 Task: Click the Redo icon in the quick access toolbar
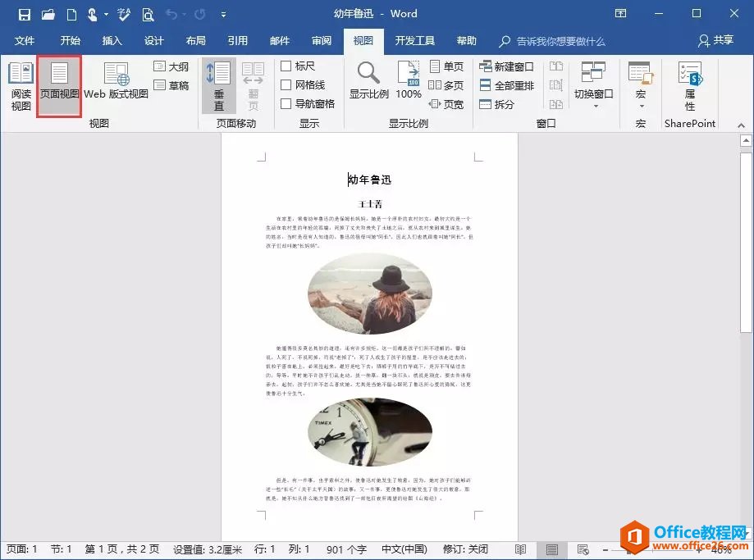pos(200,15)
